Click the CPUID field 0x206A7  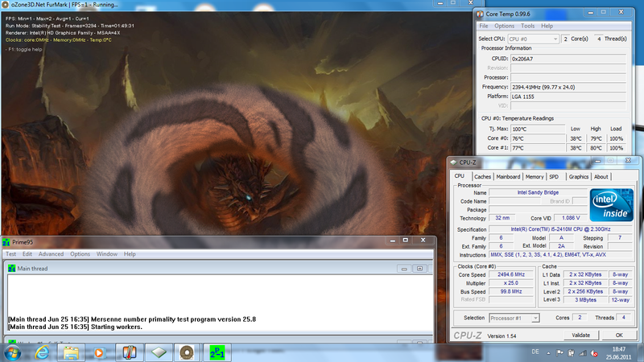[568, 59]
